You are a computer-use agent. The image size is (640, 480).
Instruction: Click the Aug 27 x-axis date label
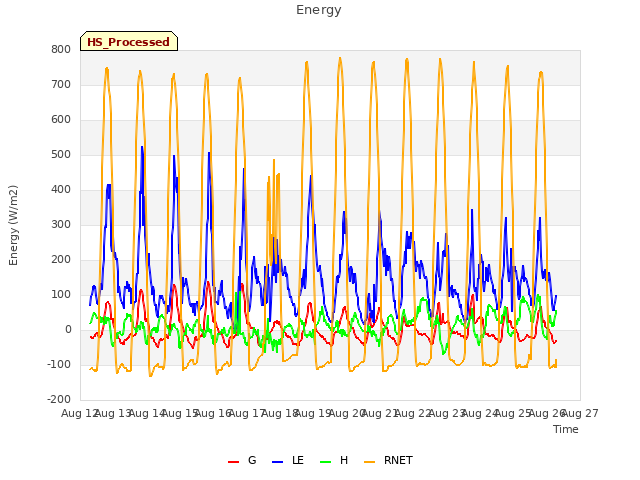(x=580, y=414)
